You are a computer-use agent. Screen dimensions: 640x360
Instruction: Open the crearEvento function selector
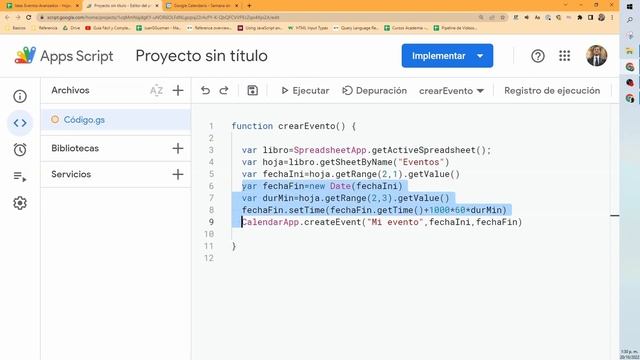[451, 91]
